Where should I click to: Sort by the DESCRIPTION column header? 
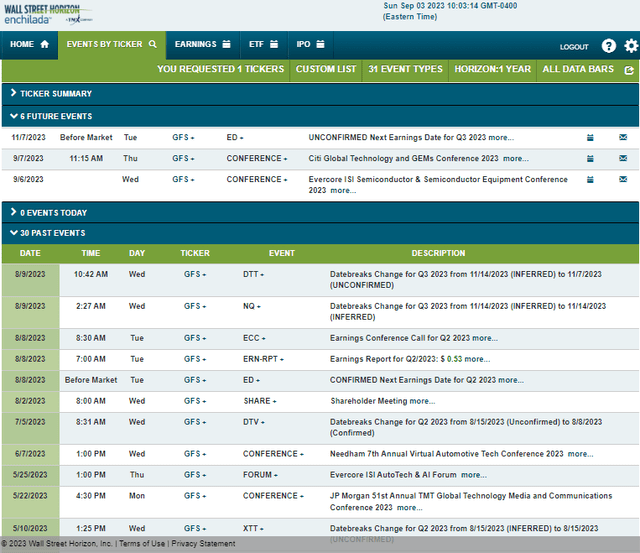[x=438, y=253]
